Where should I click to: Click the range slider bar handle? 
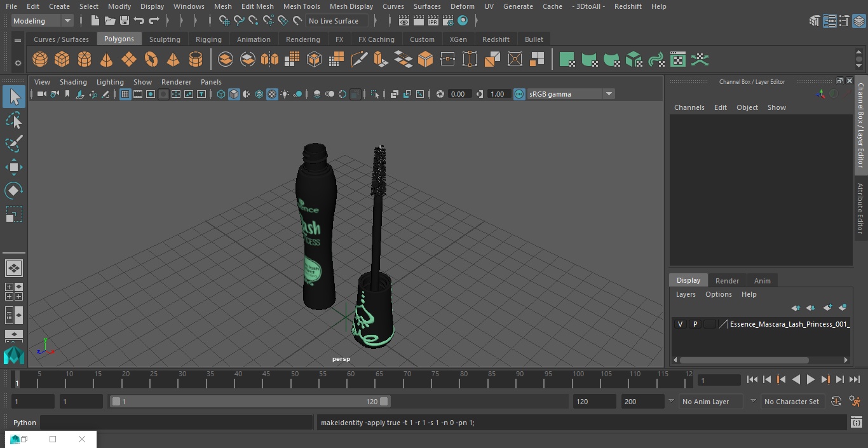tap(250, 402)
